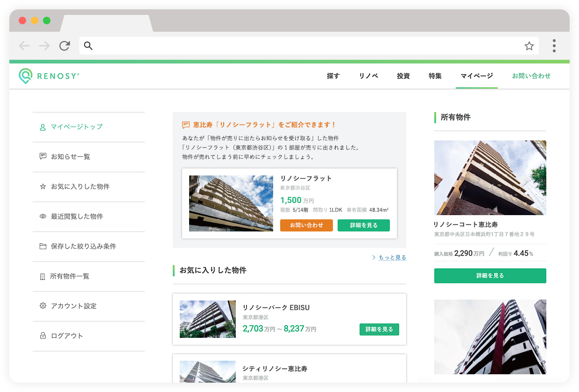Screen dimensions: 579x392
Task: Click the address 東京都中央区日本橋浜町1丁目
Action: tap(484, 234)
